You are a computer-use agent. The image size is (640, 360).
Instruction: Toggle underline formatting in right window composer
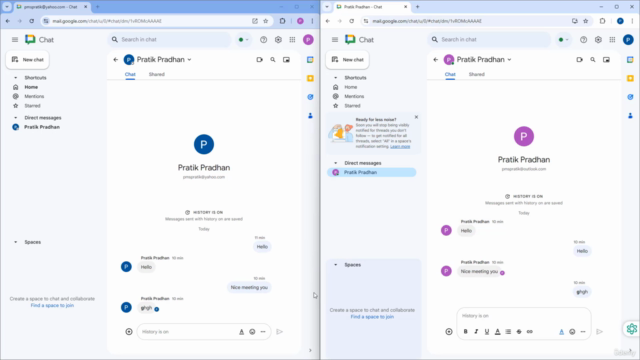pyautogui.click(x=487, y=332)
